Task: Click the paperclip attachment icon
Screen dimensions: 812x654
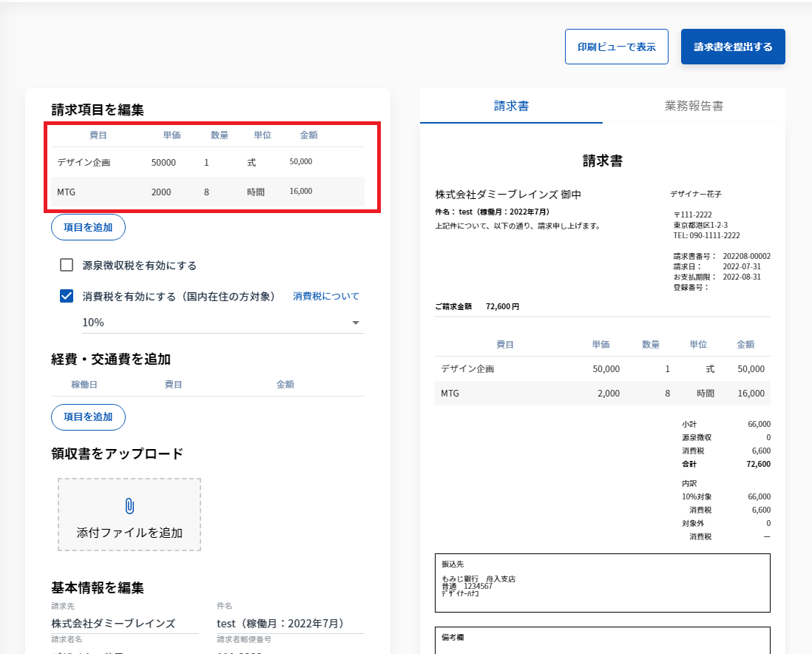Action: click(129, 506)
